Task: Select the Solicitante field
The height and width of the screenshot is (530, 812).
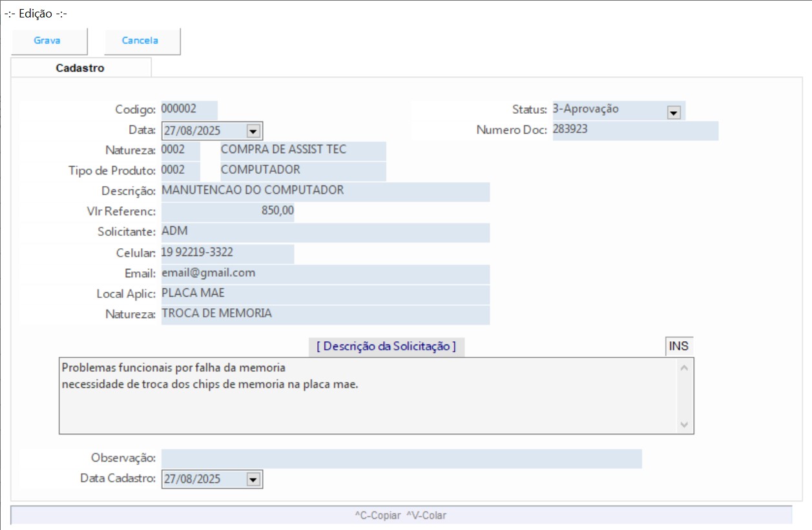Action: (324, 232)
